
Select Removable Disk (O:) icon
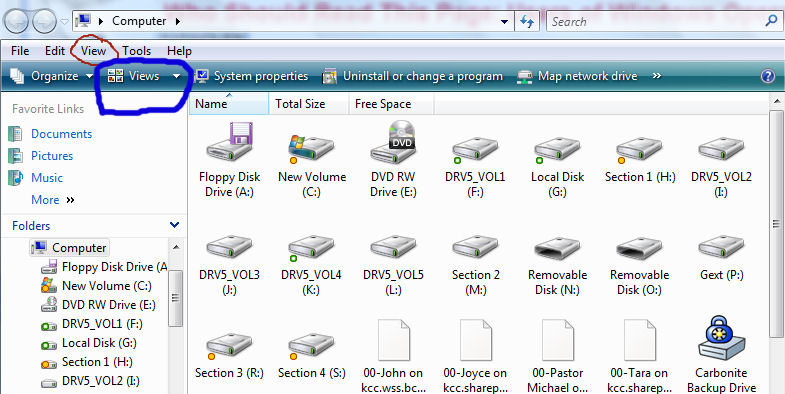pyautogui.click(x=639, y=247)
